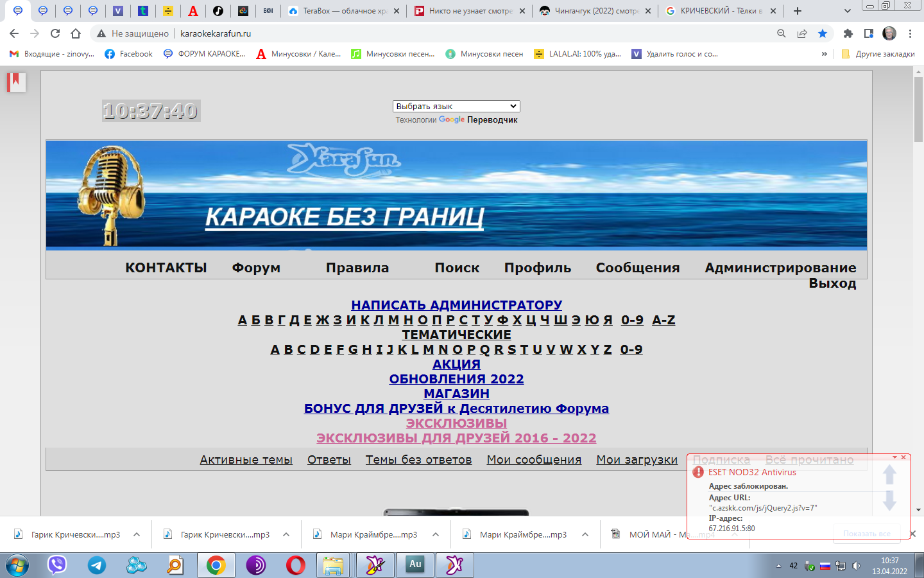Open the 'ОБНОВЛЕНИЯ 2022' link
This screenshot has width=924, height=578.
456,379
